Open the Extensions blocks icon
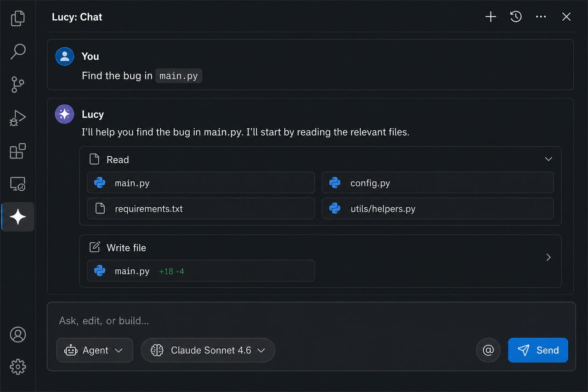The image size is (588, 392). tap(17, 151)
